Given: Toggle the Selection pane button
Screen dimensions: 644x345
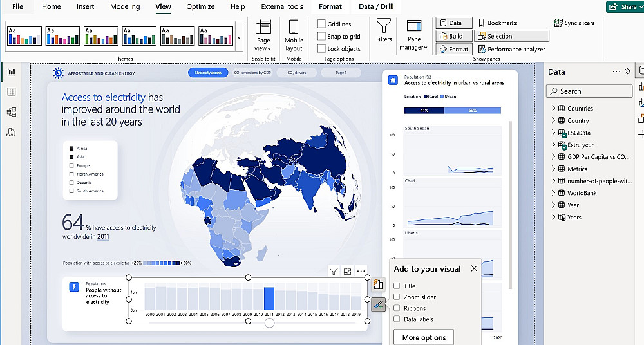Looking at the screenshot, I should [x=512, y=36].
